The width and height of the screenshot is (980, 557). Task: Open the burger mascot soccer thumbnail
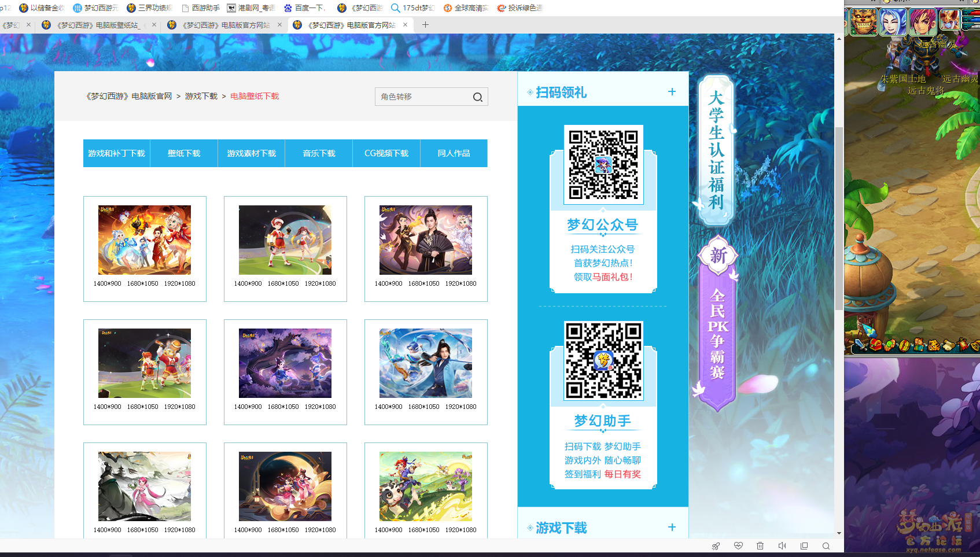pyautogui.click(x=145, y=363)
